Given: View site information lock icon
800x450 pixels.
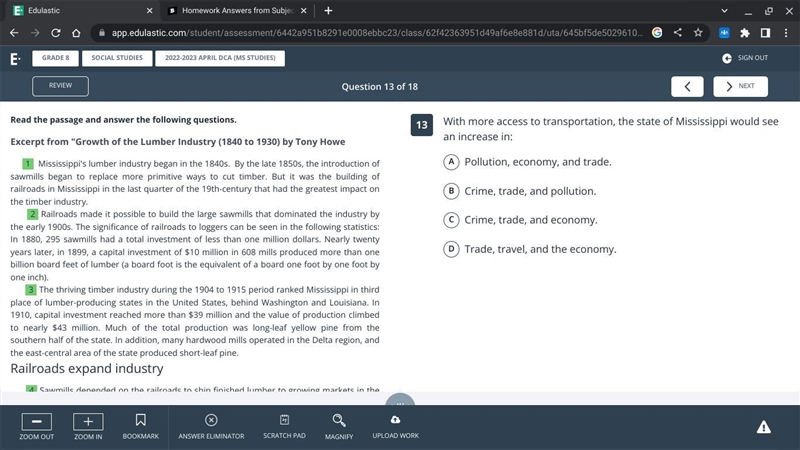Looking at the screenshot, I should click(102, 33).
